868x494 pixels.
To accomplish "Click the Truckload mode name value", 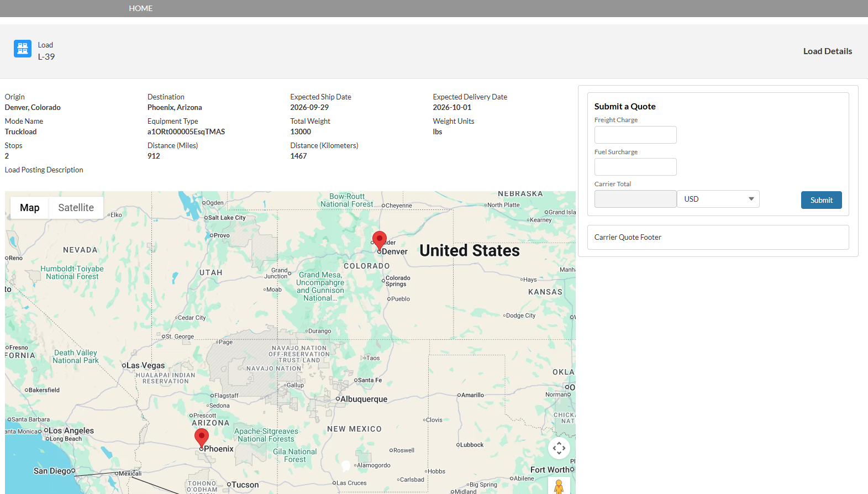I will pyautogui.click(x=21, y=132).
